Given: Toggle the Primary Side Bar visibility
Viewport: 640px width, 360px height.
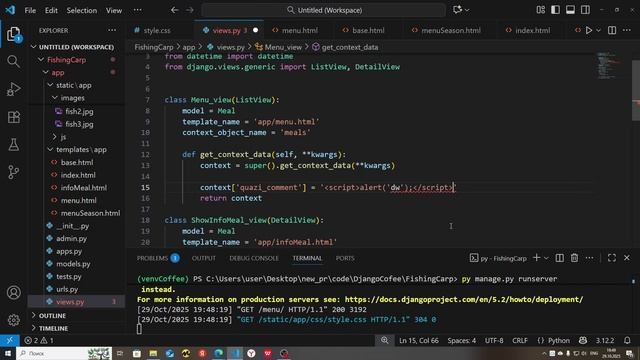Looking at the screenshot, I should [x=556, y=10].
